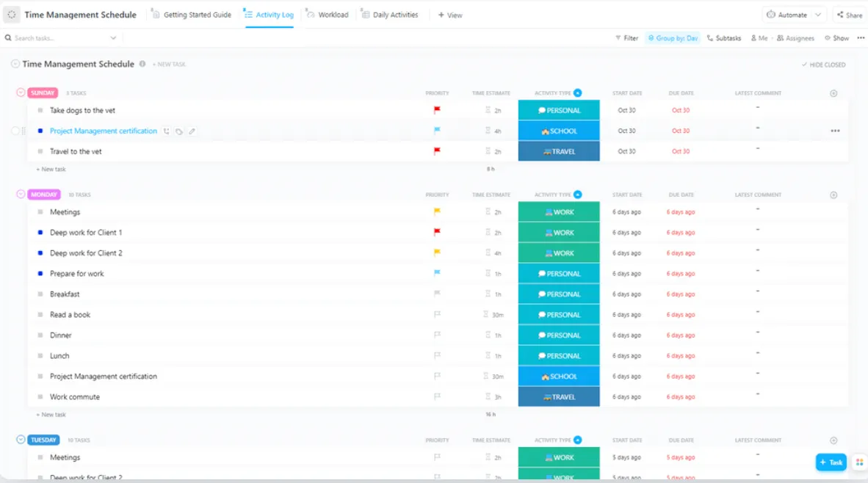868x483 pixels.
Task: Click the rename pencil icon beside Project Management certification
Action: pyautogui.click(x=192, y=131)
